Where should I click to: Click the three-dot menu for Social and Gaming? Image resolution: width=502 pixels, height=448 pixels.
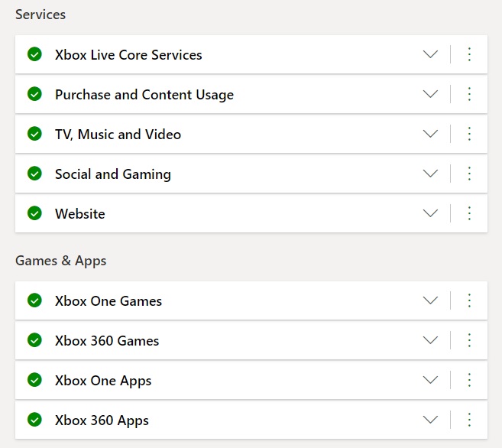[x=469, y=174]
